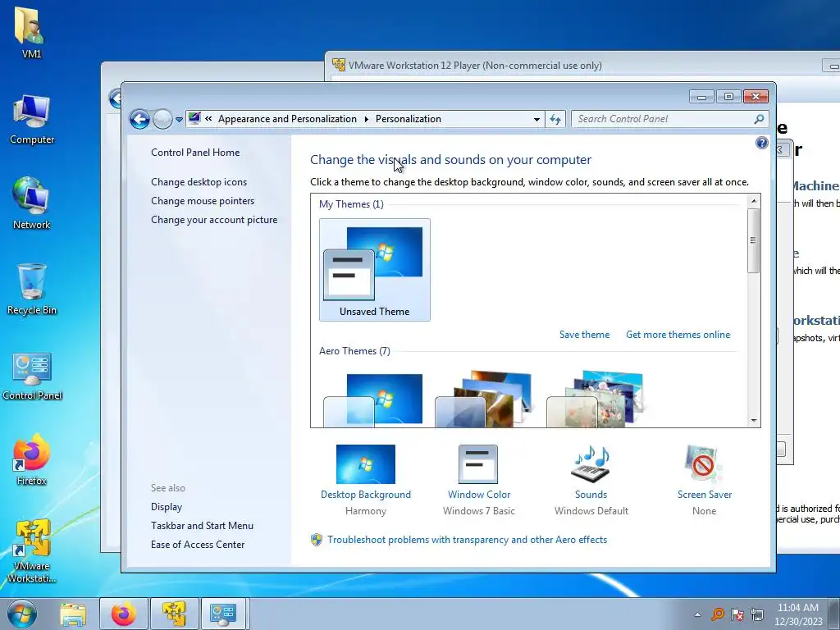Click Get more themes online
The height and width of the screenshot is (630, 840).
tap(678, 335)
